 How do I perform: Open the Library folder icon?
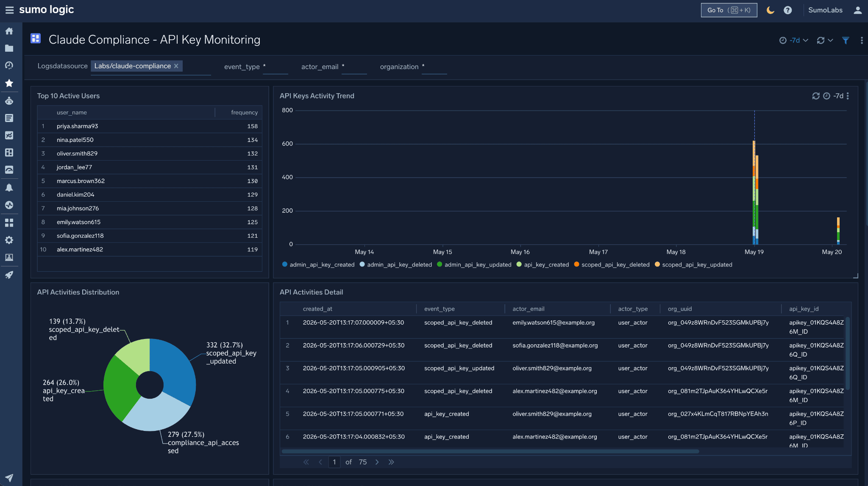[x=9, y=48]
